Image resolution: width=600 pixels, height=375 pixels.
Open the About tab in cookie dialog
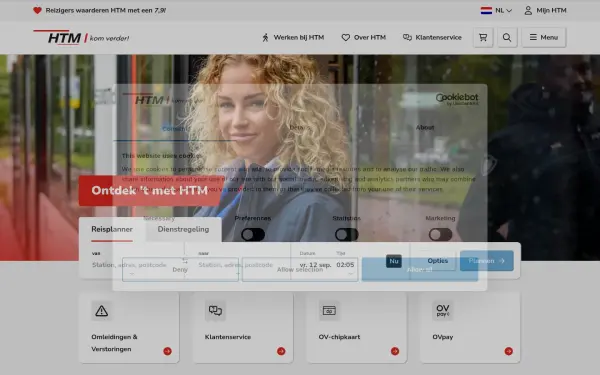[x=425, y=127]
